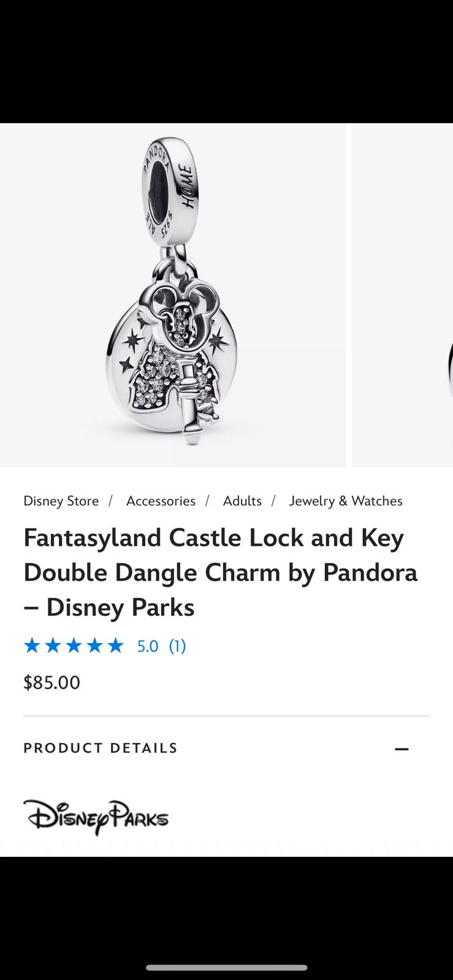This screenshot has width=453, height=980.
Task: Go to the Accessories breadcrumb
Action: click(161, 501)
